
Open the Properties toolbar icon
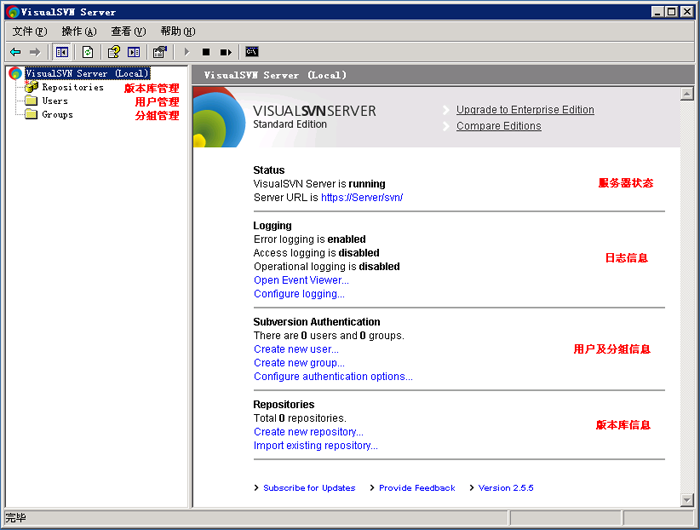tap(159, 52)
